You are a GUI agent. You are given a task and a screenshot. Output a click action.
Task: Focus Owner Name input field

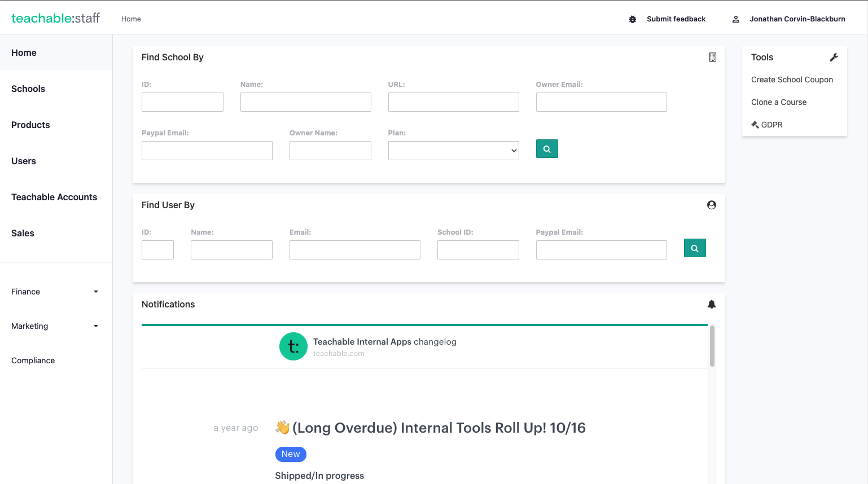click(330, 151)
